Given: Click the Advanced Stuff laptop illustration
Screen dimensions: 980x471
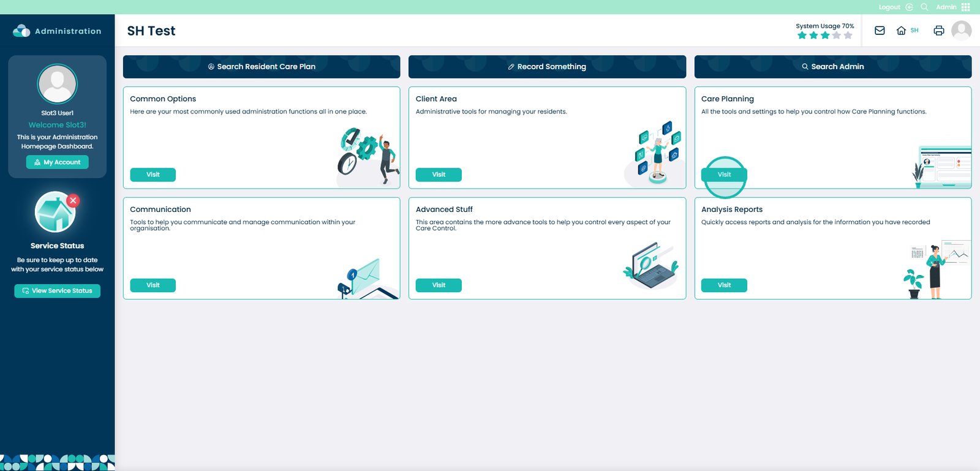Looking at the screenshot, I should point(651,265).
